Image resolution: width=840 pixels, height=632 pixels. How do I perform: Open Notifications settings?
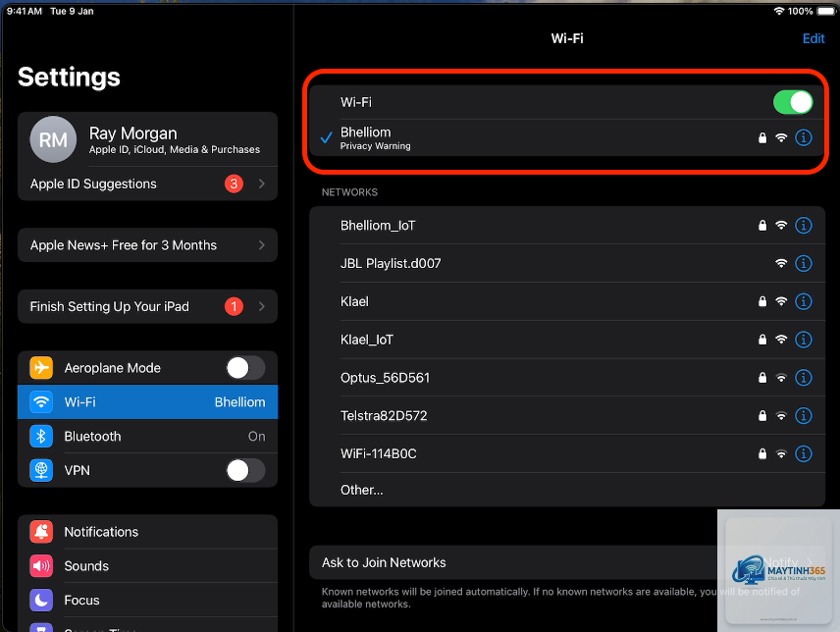coord(147,532)
